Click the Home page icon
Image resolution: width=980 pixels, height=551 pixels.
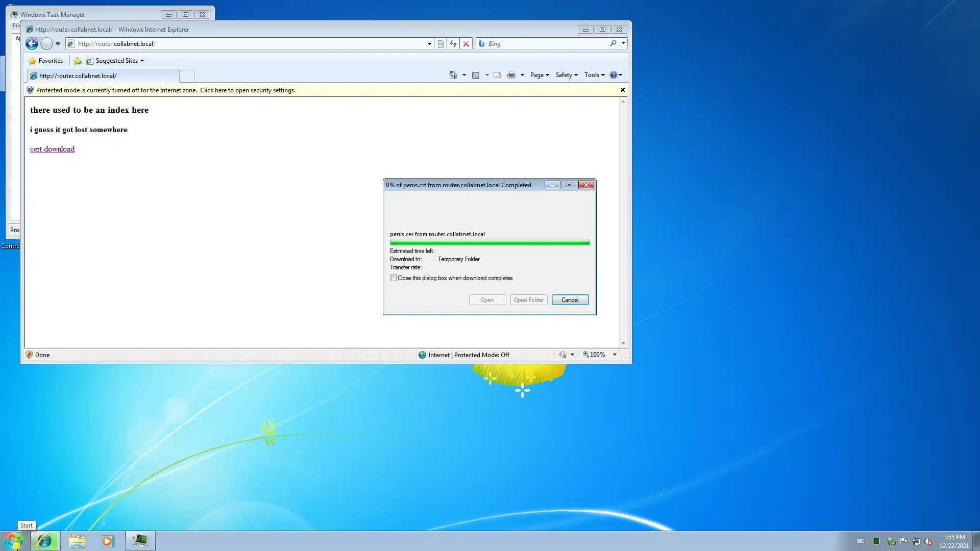pyautogui.click(x=453, y=75)
